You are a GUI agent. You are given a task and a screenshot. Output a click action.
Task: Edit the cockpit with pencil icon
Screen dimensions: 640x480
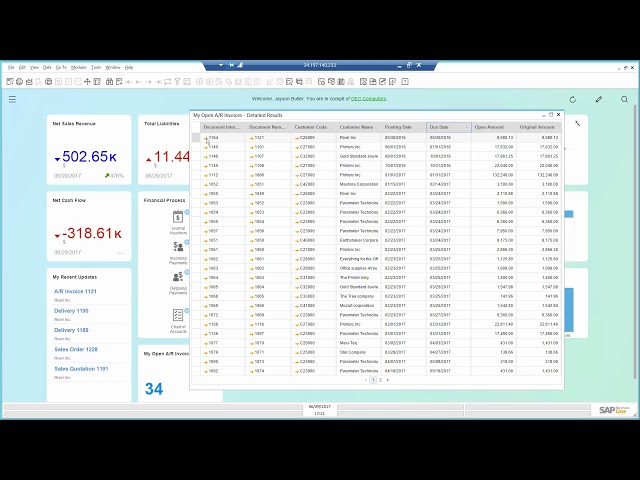pos(599,99)
